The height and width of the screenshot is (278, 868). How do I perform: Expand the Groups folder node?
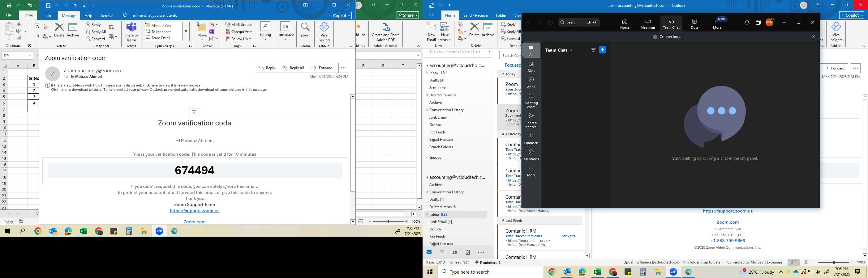tap(427, 158)
